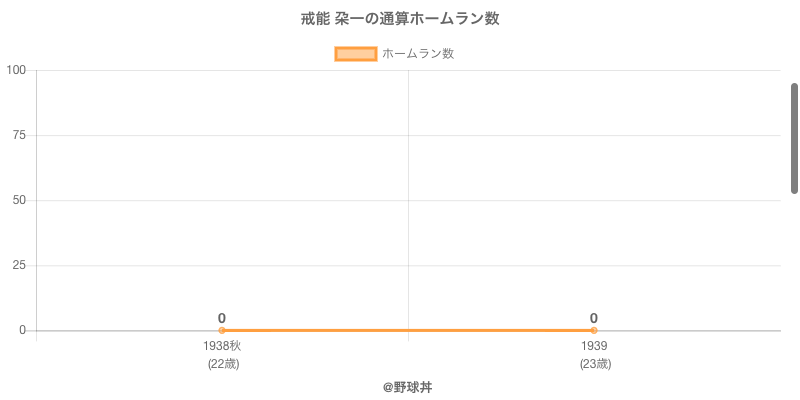Image resolution: width=800 pixels, height=400 pixels.
Task: Select the 1939 x-axis label
Action: pyautogui.click(x=594, y=346)
